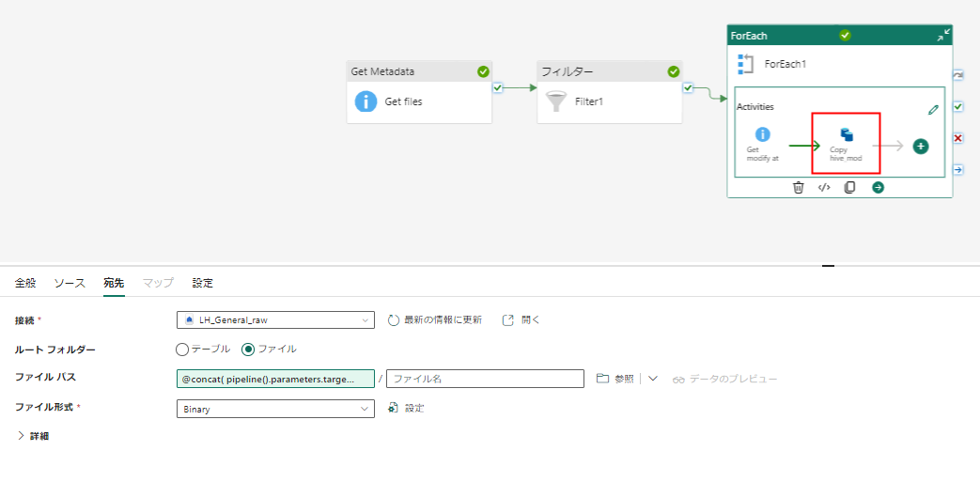980x482 pixels.
Task: Expand the 詳細 section
Action: click(33, 436)
